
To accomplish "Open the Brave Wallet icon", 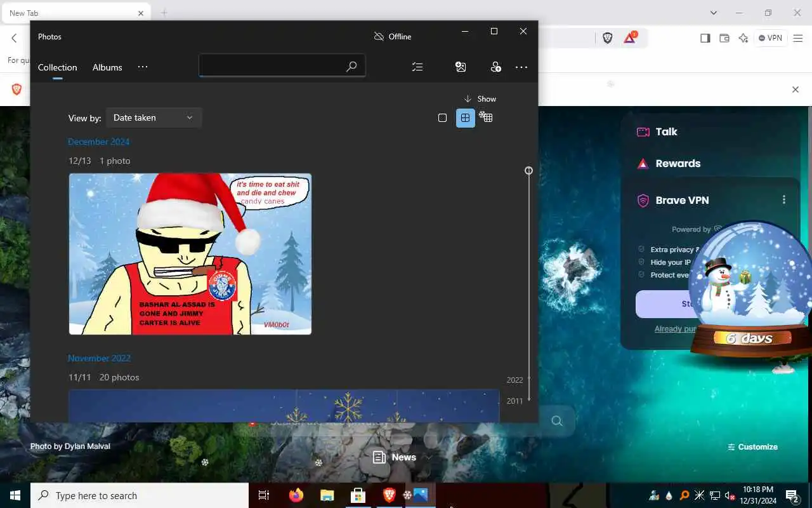I will (x=724, y=38).
